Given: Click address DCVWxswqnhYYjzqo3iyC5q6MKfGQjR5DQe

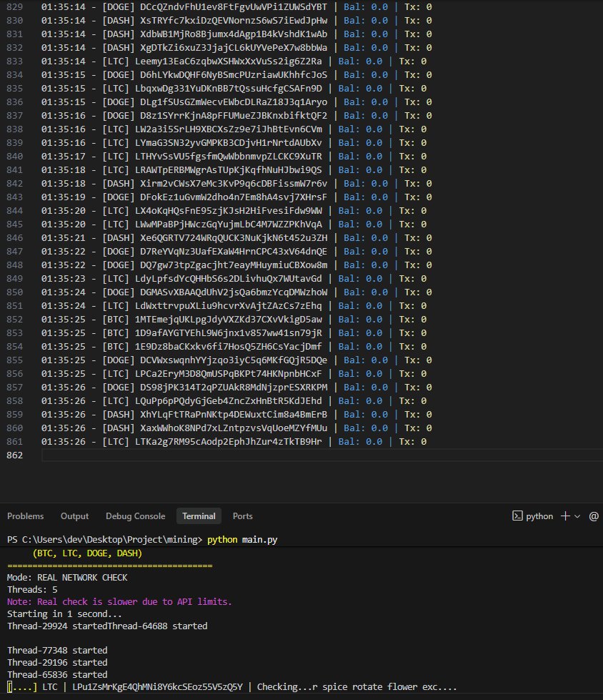Looking at the screenshot, I should 234,360.
